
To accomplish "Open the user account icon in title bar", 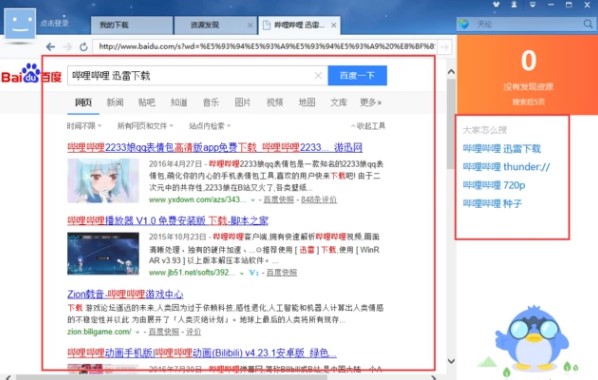I will (x=514, y=5).
